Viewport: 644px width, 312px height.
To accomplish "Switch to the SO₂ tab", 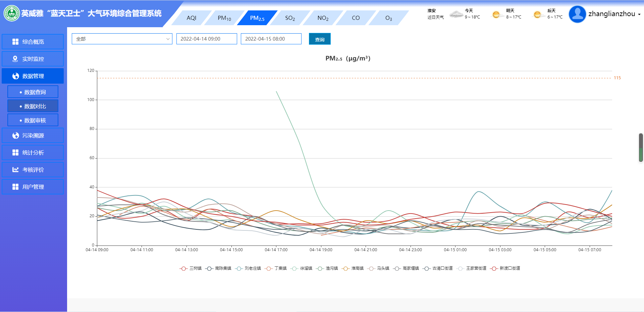I will 290,18.
